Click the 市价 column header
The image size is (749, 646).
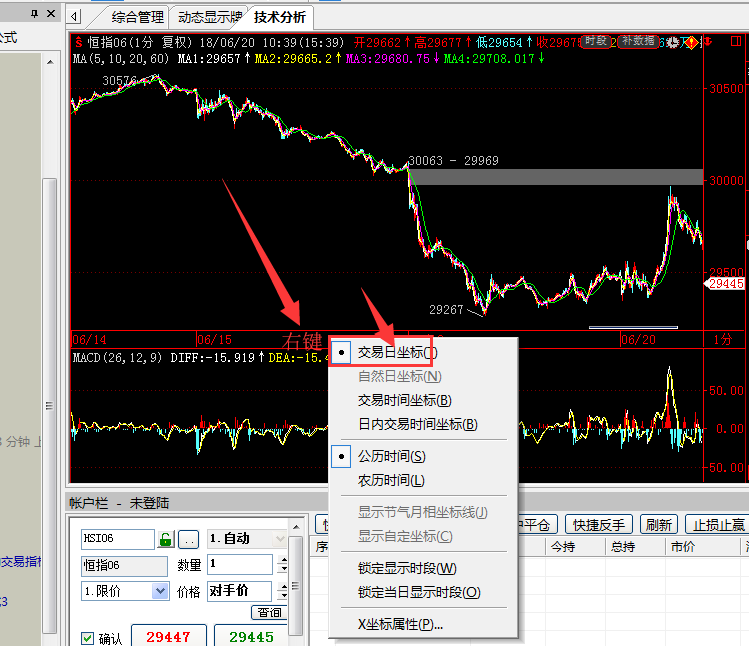click(x=683, y=546)
